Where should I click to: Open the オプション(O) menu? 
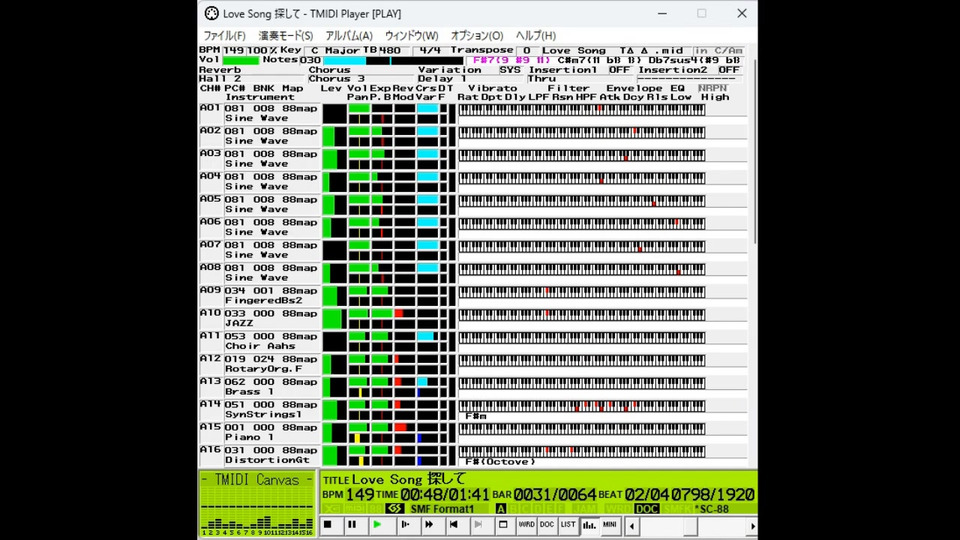pos(477,36)
